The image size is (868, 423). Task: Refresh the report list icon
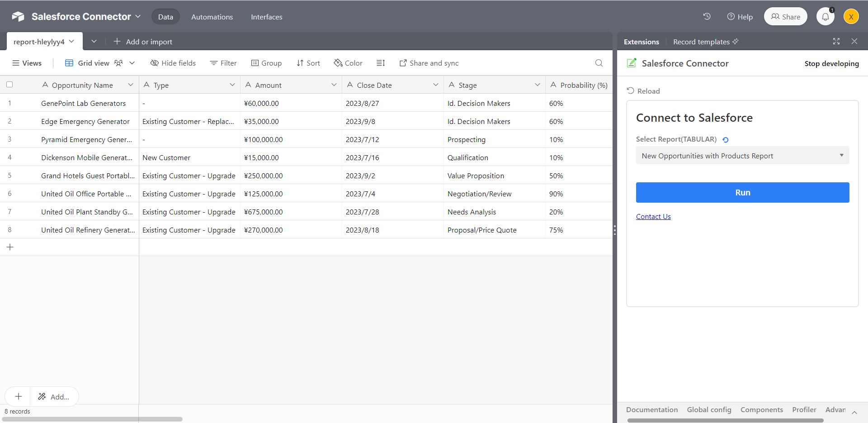point(726,140)
